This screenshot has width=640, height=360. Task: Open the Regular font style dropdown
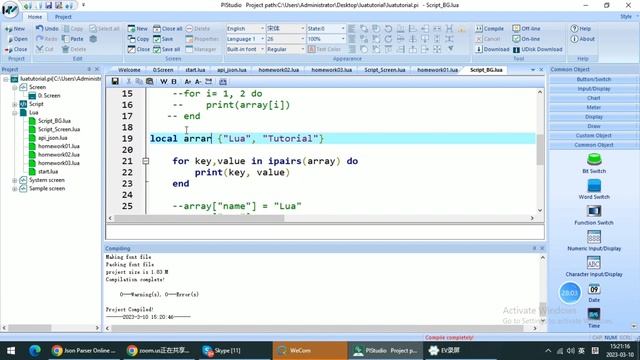pyautogui.click(x=285, y=49)
